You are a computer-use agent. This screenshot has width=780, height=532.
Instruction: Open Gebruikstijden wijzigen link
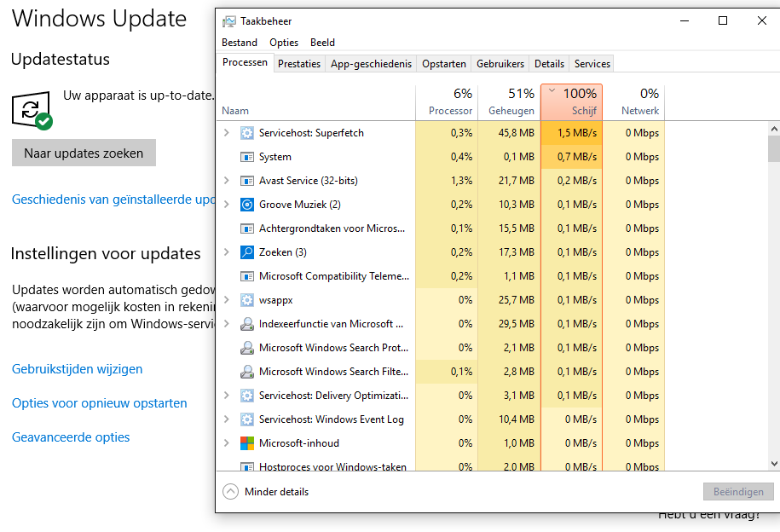click(x=77, y=369)
